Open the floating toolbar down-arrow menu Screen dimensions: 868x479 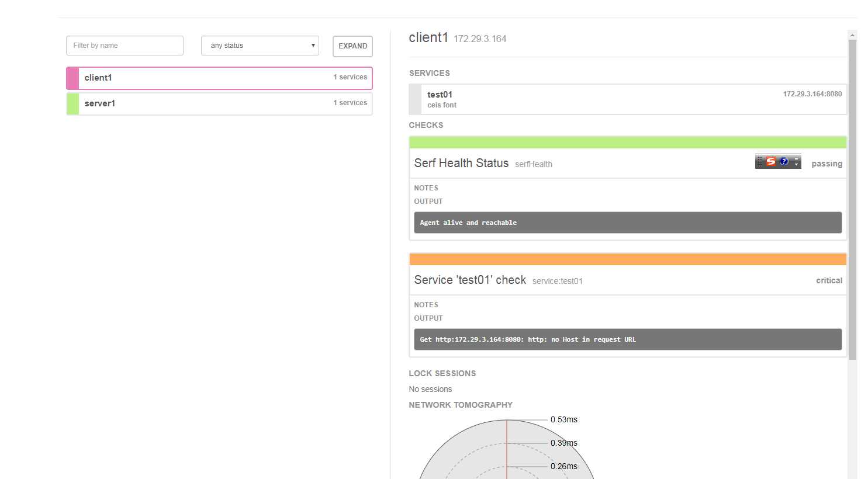point(796,165)
